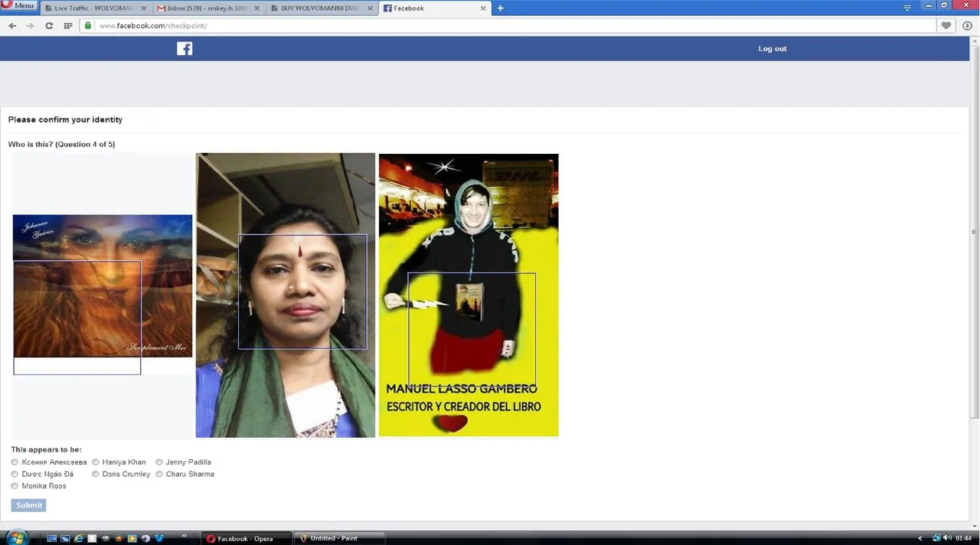Viewport: 980px width, 545px height.
Task: Select radio option Doris Crumley
Action: [96, 474]
